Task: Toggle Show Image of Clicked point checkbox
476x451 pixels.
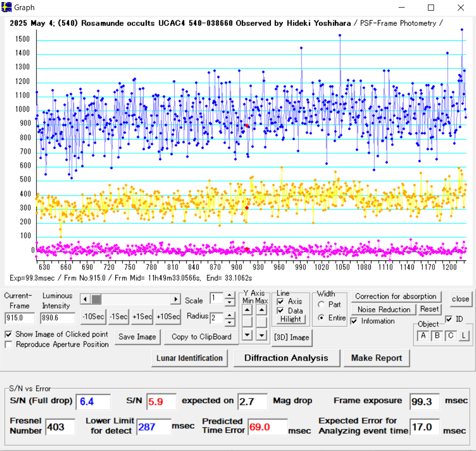Action: tap(9, 334)
